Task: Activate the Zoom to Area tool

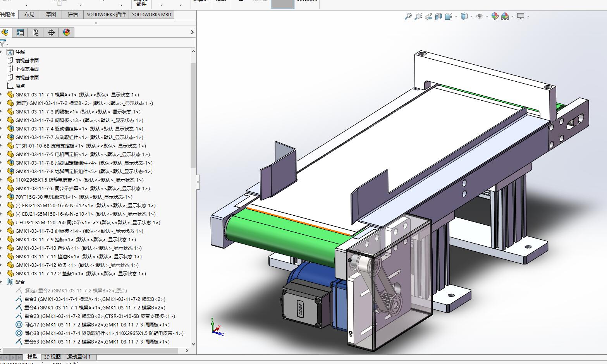Action: coord(418,16)
